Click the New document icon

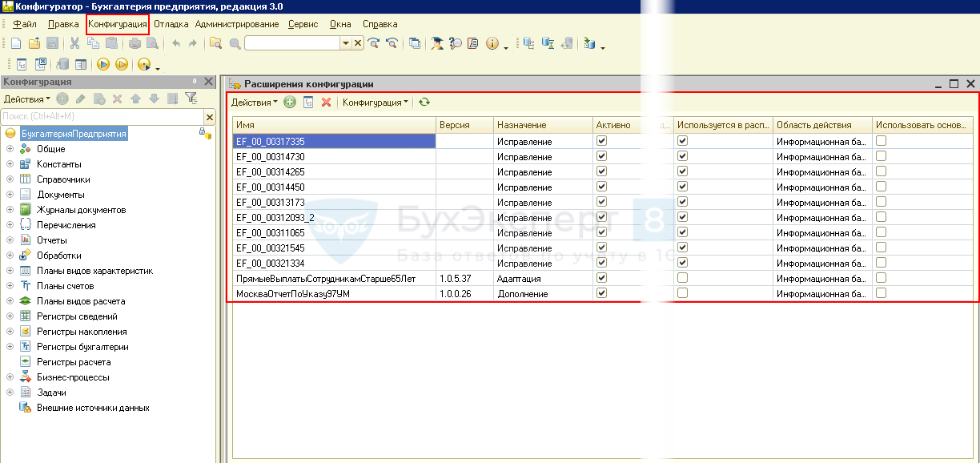[16, 43]
